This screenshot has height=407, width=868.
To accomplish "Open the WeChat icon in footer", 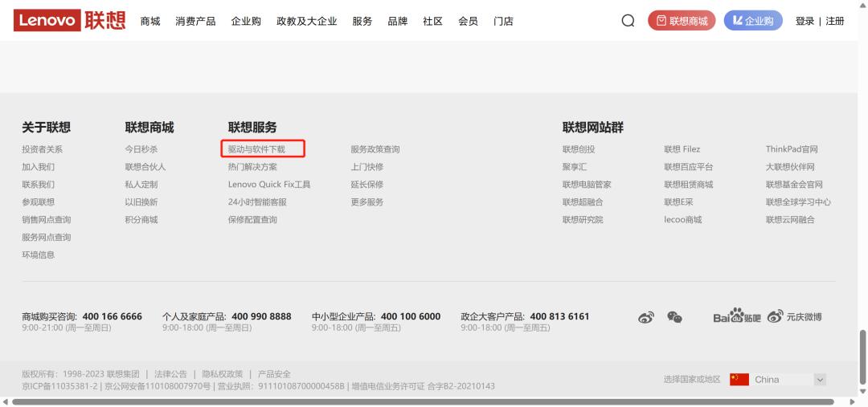I will pos(674,317).
